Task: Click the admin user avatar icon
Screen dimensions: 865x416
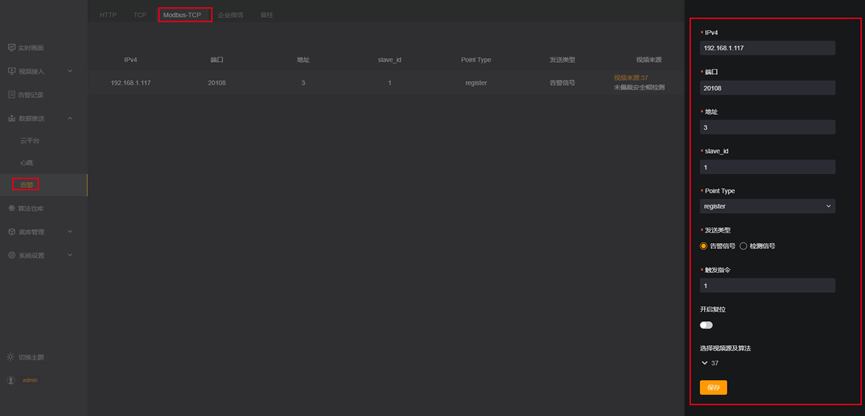Action: pyautogui.click(x=10, y=380)
